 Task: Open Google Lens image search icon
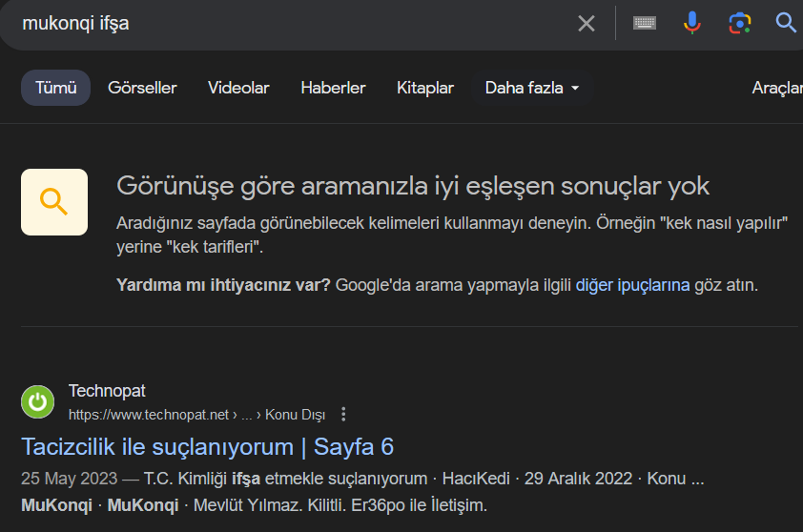[x=740, y=23]
